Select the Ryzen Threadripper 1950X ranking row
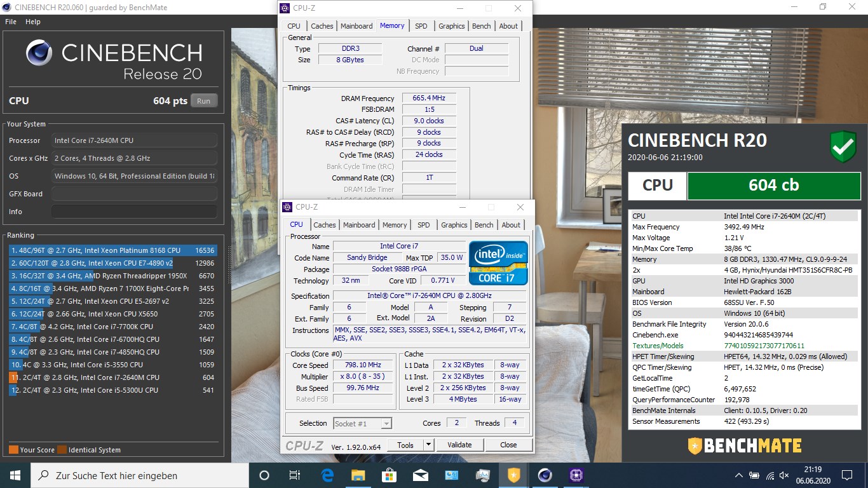The width and height of the screenshot is (868, 488). 112,276
